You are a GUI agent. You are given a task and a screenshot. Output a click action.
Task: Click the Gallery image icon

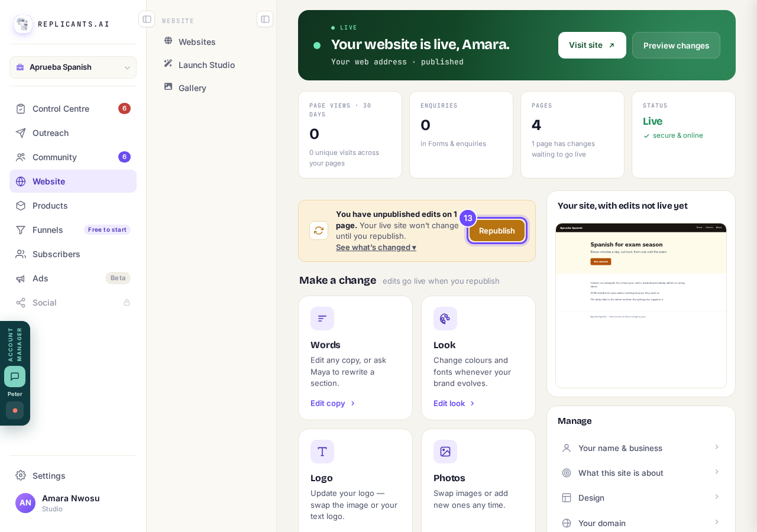click(168, 87)
